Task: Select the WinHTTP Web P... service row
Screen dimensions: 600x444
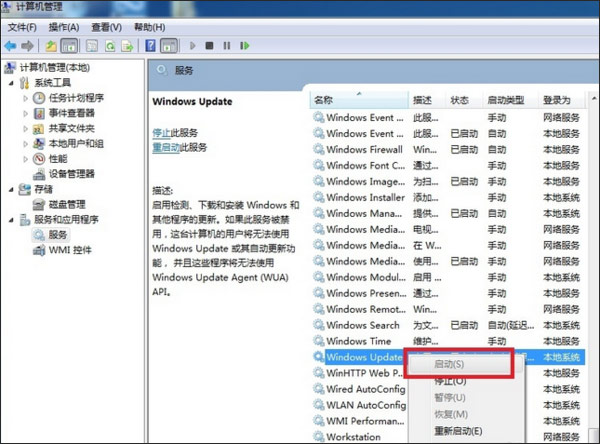Action: 359,373
